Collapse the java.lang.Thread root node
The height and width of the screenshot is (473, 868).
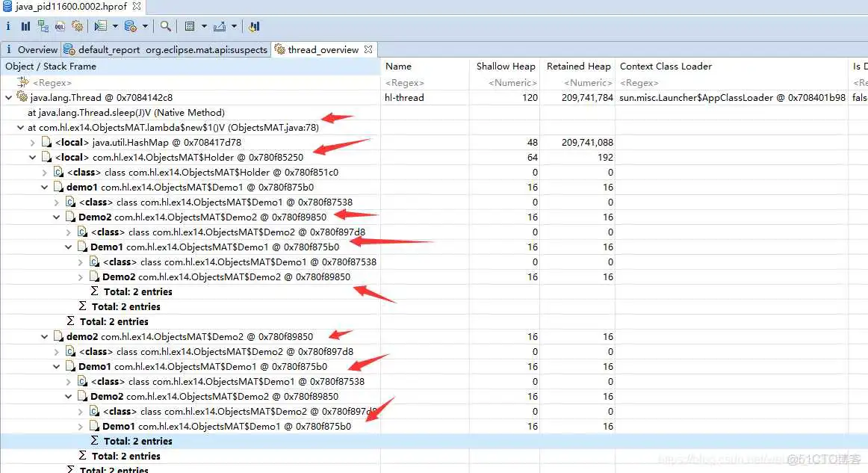[9, 98]
